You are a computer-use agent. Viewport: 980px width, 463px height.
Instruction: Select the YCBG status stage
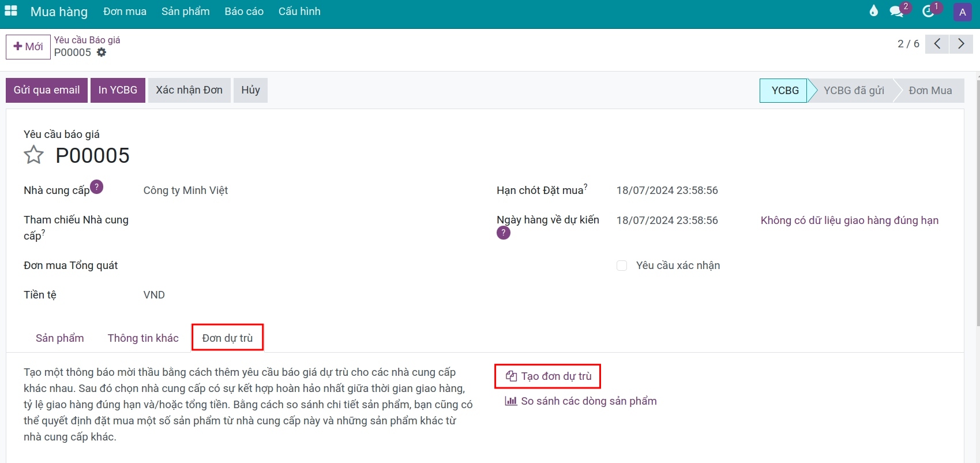784,91
